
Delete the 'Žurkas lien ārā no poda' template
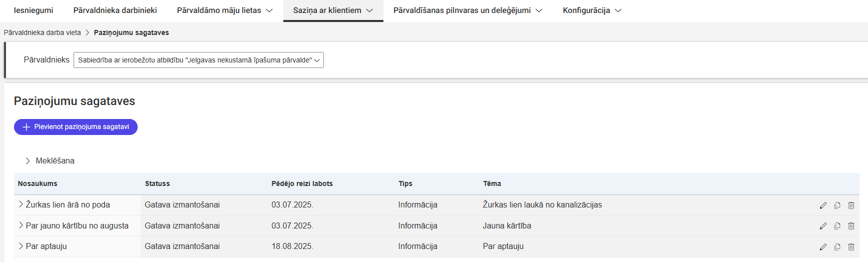tap(851, 205)
